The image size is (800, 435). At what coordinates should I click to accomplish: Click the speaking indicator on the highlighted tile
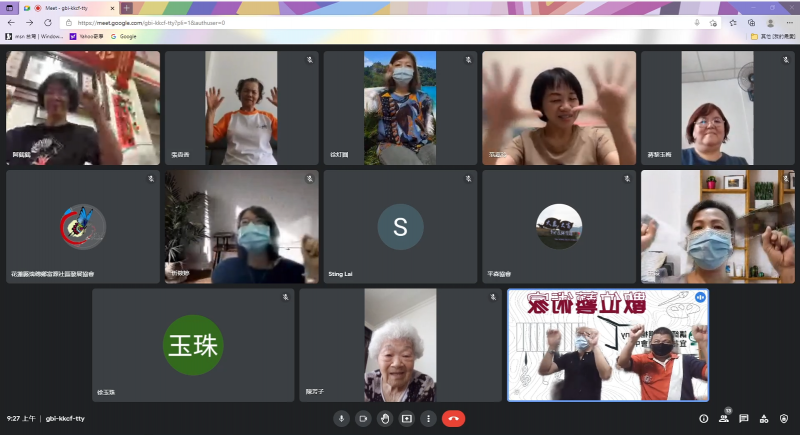700,297
